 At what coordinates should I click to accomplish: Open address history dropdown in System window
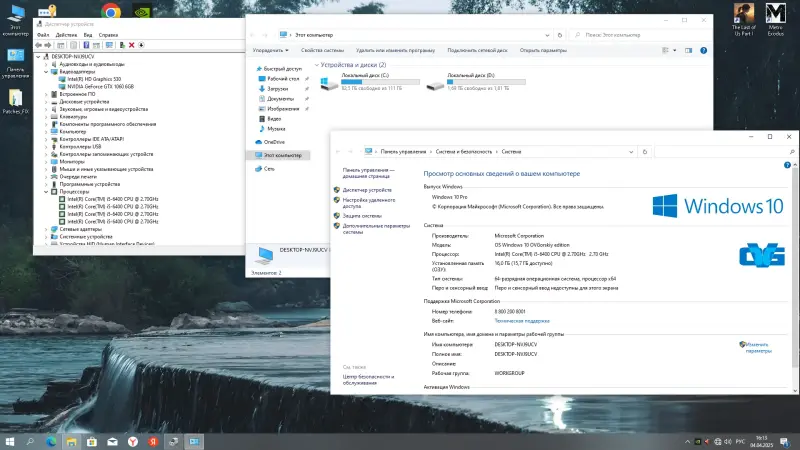(x=631, y=152)
